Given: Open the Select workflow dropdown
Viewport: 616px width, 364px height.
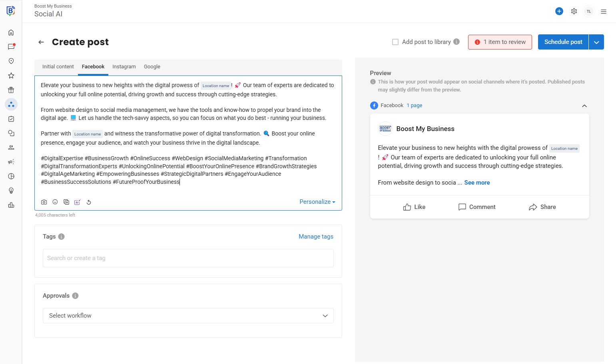Looking at the screenshot, I should (188, 316).
